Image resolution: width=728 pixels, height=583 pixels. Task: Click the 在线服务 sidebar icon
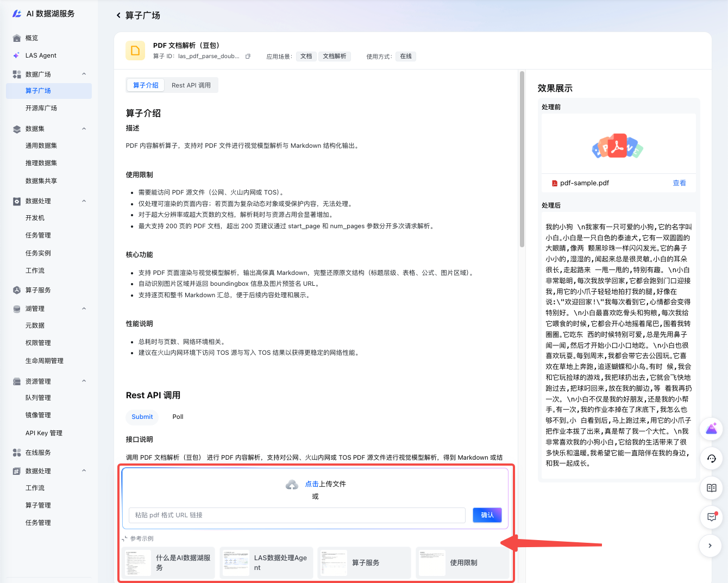coord(17,453)
